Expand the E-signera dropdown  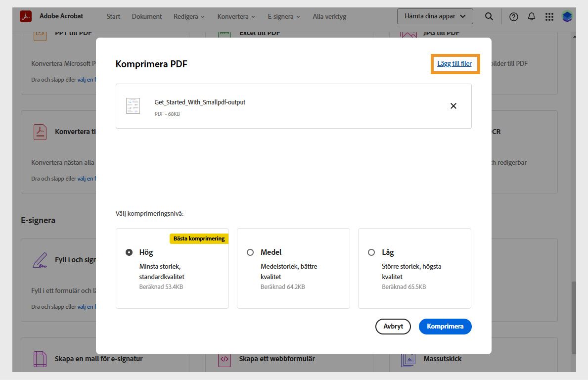click(x=283, y=16)
